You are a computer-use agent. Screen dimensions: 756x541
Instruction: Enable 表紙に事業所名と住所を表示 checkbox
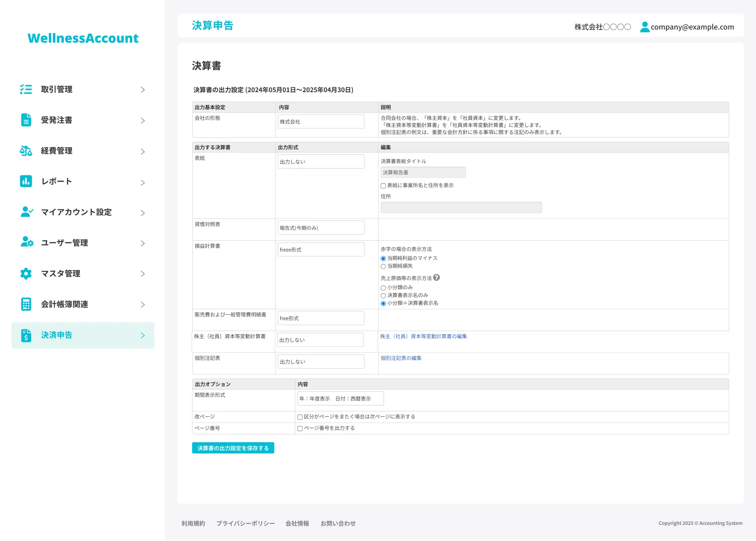click(x=383, y=186)
